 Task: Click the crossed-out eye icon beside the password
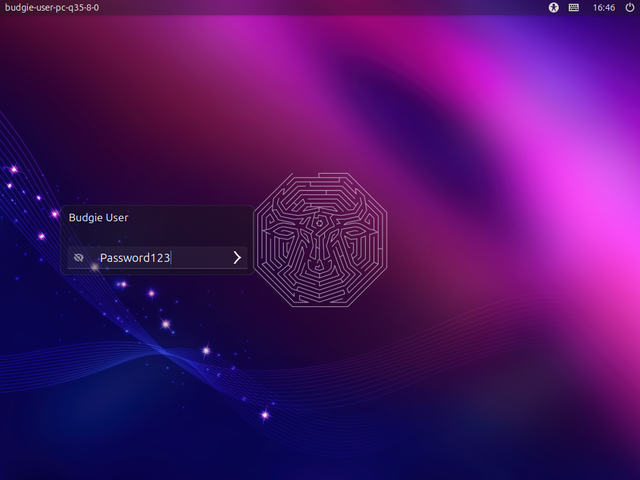79,258
